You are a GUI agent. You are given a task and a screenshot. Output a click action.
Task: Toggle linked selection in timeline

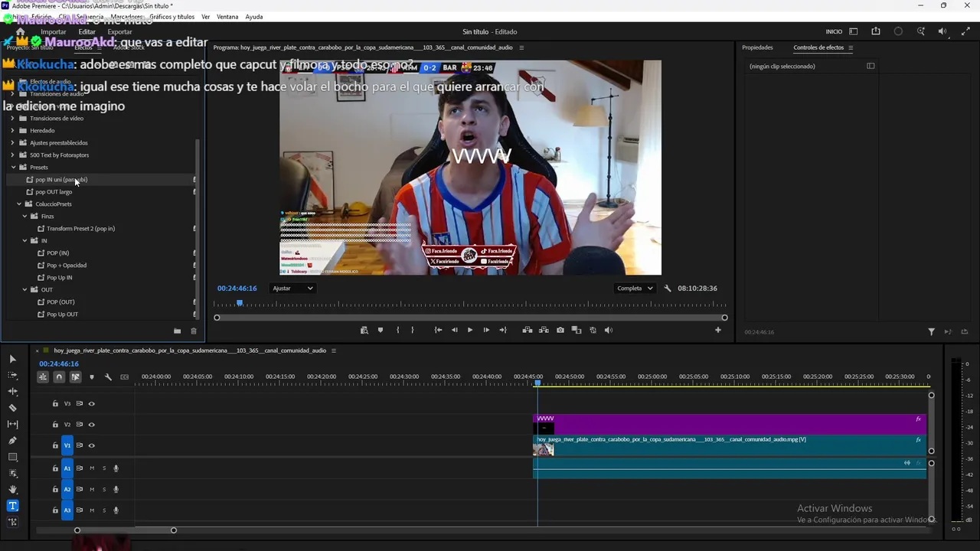75,377
